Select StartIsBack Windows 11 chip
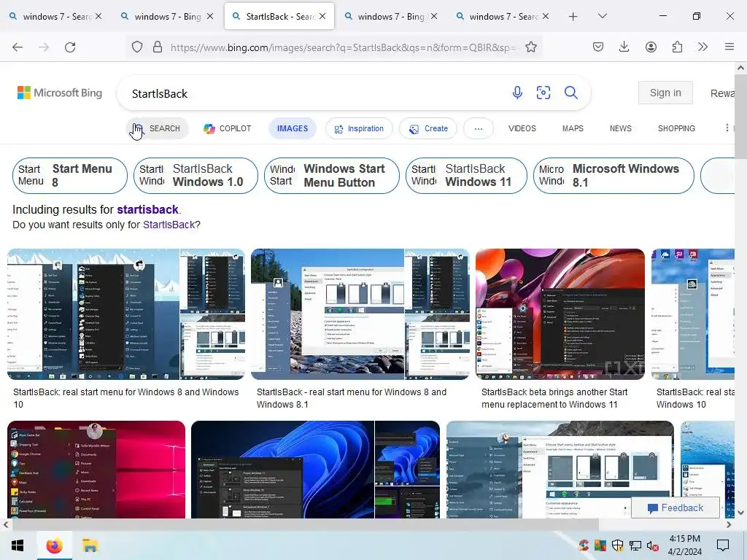747x560 pixels. [466, 176]
